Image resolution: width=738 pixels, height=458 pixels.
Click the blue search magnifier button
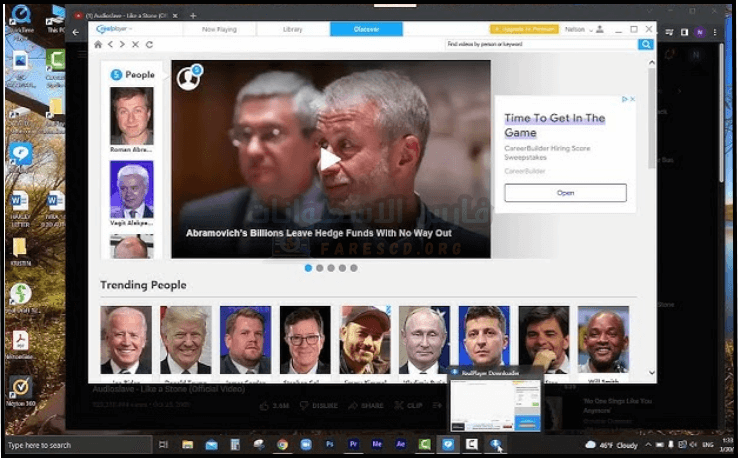[646, 45]
